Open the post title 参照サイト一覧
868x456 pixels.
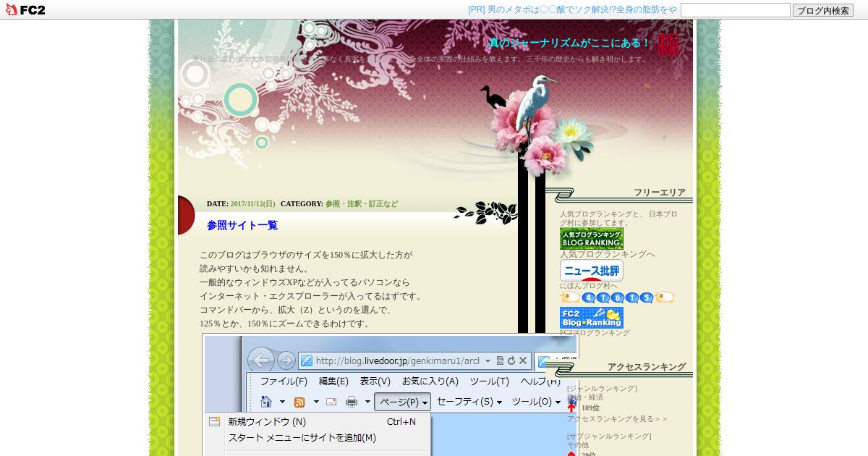coord(242,225)
